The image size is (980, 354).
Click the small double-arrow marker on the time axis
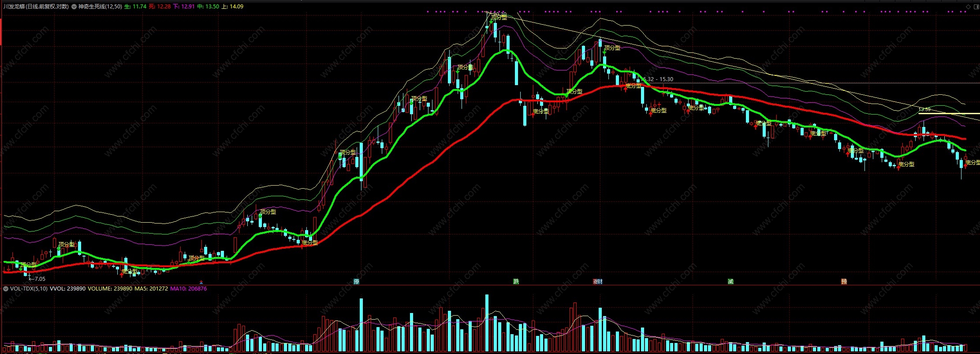point(201,282)
